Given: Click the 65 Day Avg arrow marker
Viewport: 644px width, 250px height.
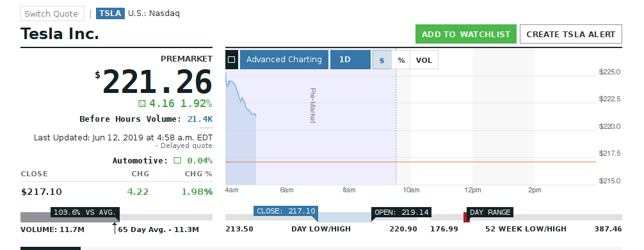Looking at the screenshot, I should [x=115, y=228].
